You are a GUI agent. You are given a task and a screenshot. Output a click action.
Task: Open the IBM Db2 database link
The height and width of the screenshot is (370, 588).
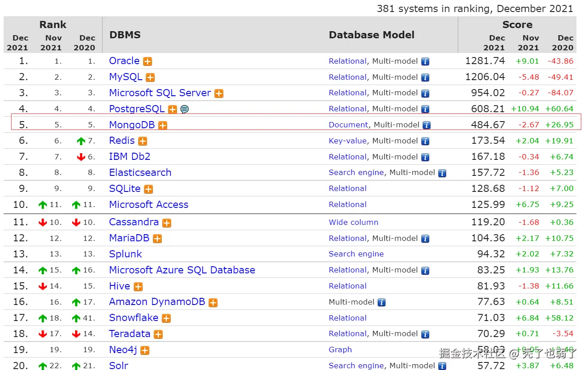point(130,157)
